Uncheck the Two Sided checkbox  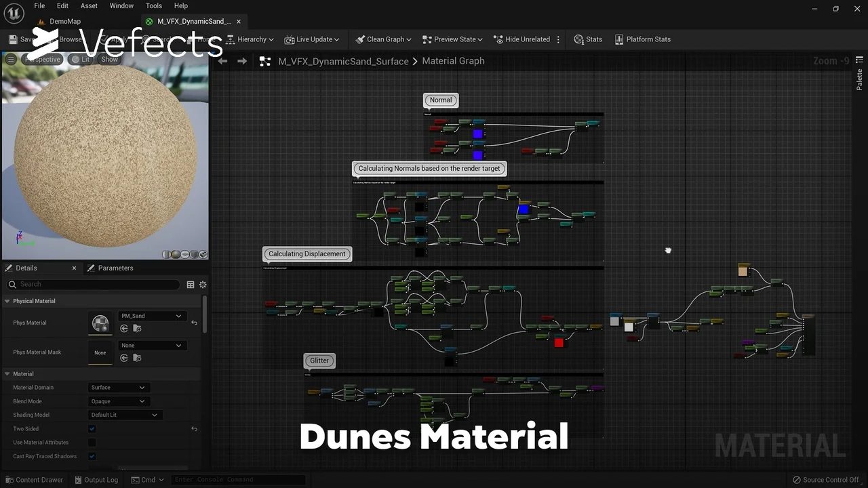(x=92, y=429)
